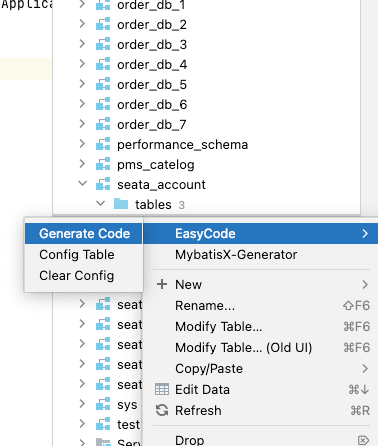Select seata_account in database tree
Viewport: 378px width, 446px height.
tap(161, 185)
